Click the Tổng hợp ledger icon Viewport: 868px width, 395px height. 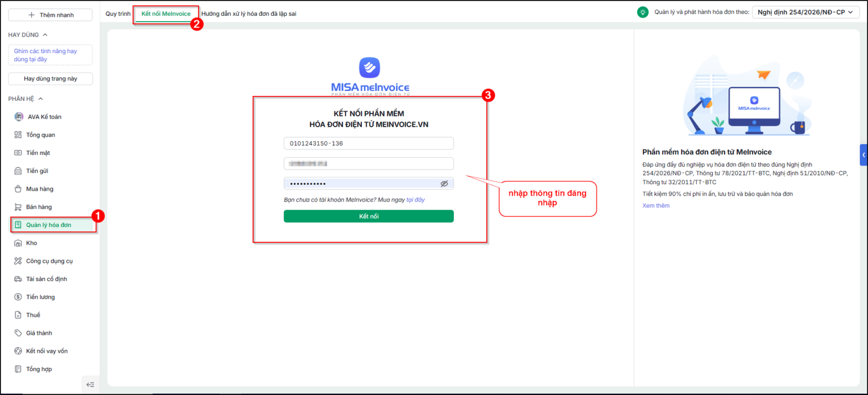click(x=18, y=369)
